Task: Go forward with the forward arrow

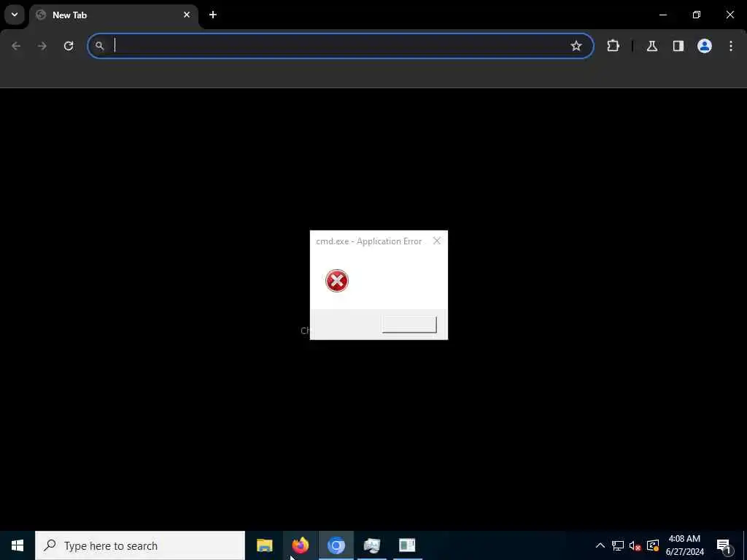Action: [42, 46]
